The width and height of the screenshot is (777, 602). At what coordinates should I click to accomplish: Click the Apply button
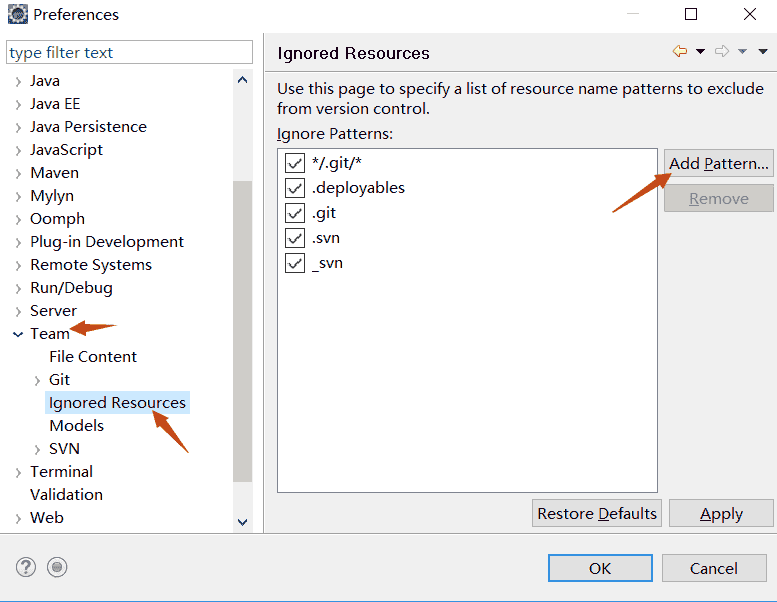(x=721, y=514)
